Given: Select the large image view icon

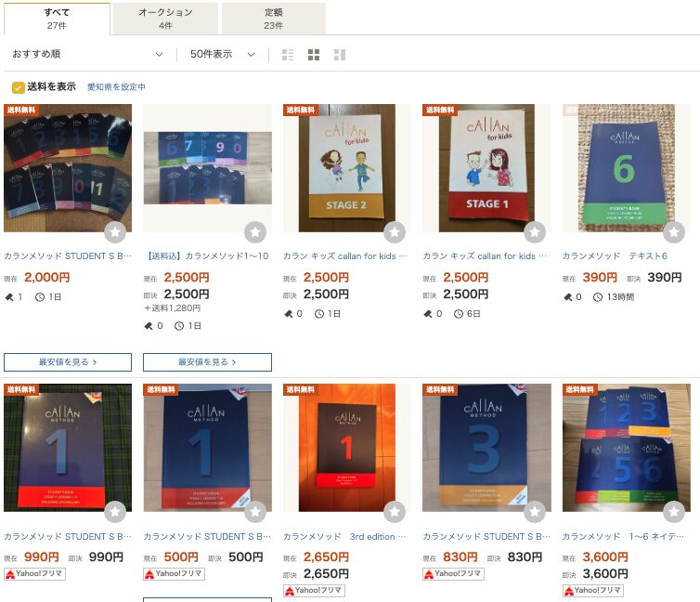Looking at the screenshot, I should [x=340, y=55].
